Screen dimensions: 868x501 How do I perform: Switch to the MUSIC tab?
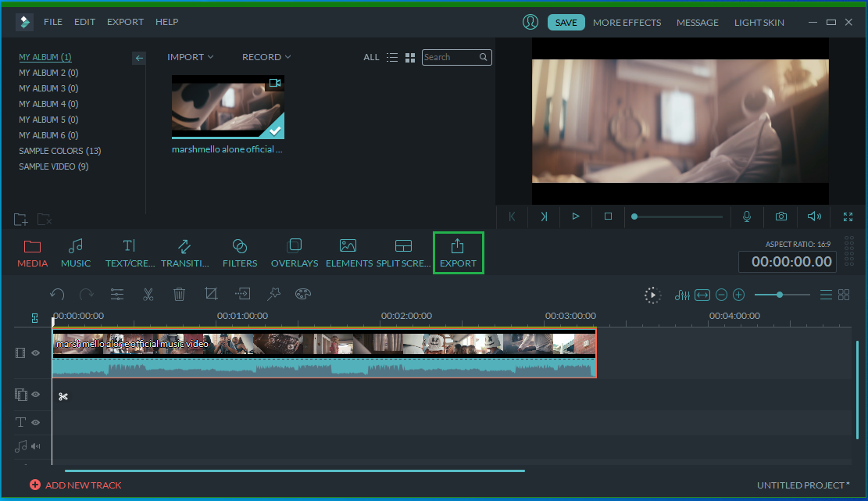pyautogui.click(x=76, y=253)
